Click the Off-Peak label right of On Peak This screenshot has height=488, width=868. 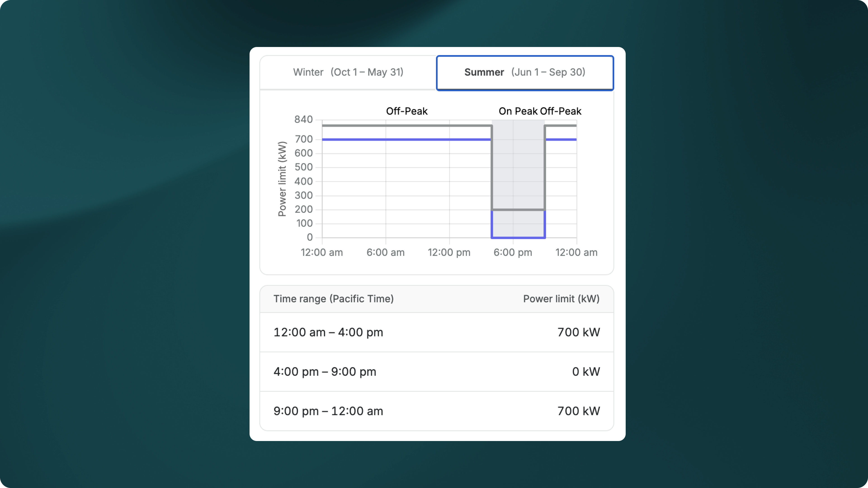(x=561, y=111)
